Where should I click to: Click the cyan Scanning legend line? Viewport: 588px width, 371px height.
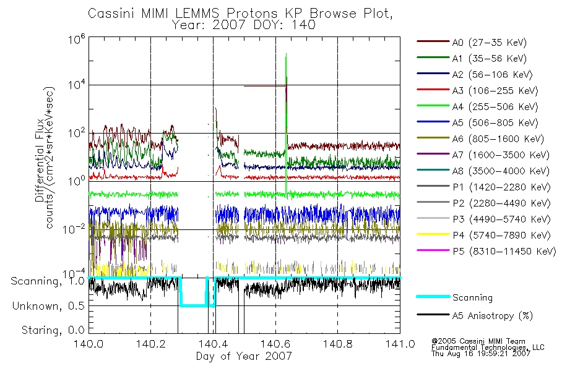coord(433,296)
